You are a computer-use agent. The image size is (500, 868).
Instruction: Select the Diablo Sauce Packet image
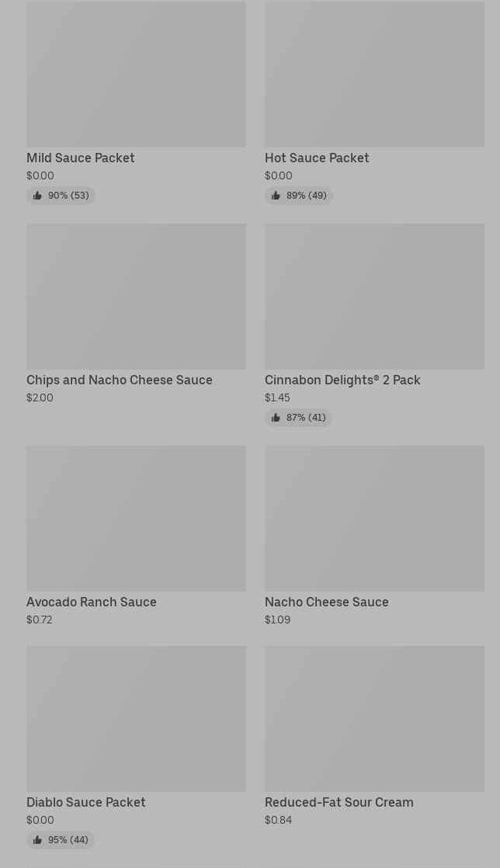(136, 719)
